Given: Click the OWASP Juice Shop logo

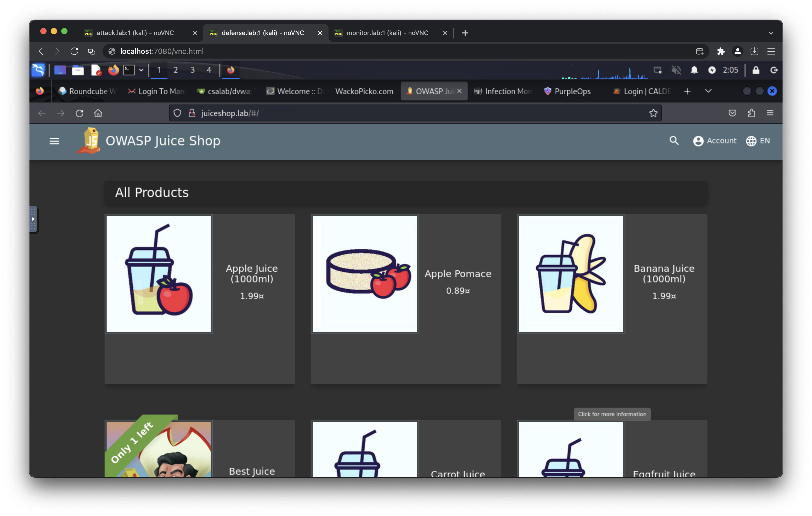Looking at the screenshot, I should pyautogui.click(x=89, y=141).
